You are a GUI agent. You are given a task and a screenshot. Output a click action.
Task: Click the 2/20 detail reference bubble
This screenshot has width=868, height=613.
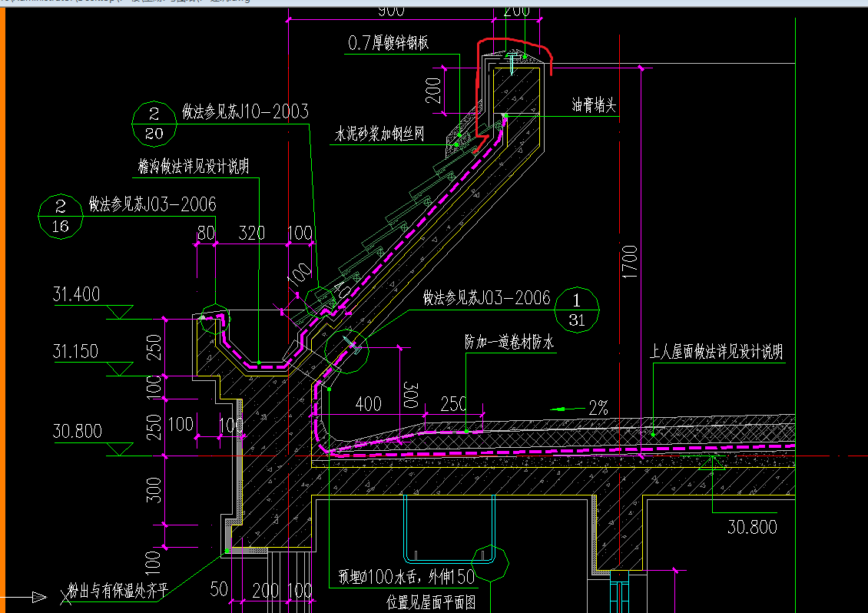(x=154, y=124)
